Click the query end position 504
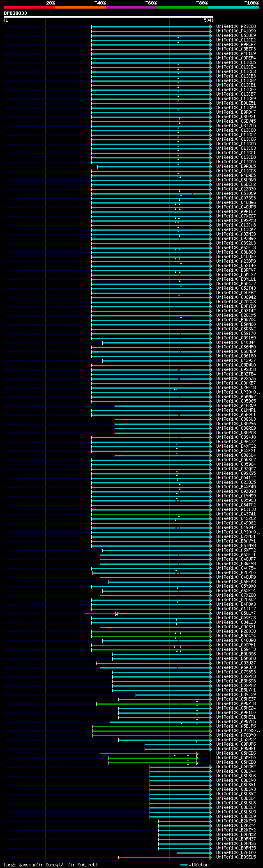The width and height of the screenshot is (263, 868). point(207,20)
